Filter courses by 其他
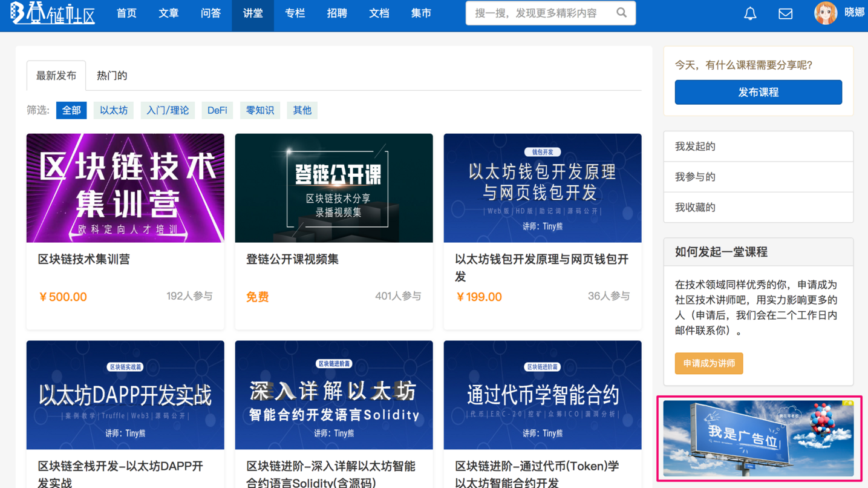Screen dimensions: 868x488 point(302,110)
